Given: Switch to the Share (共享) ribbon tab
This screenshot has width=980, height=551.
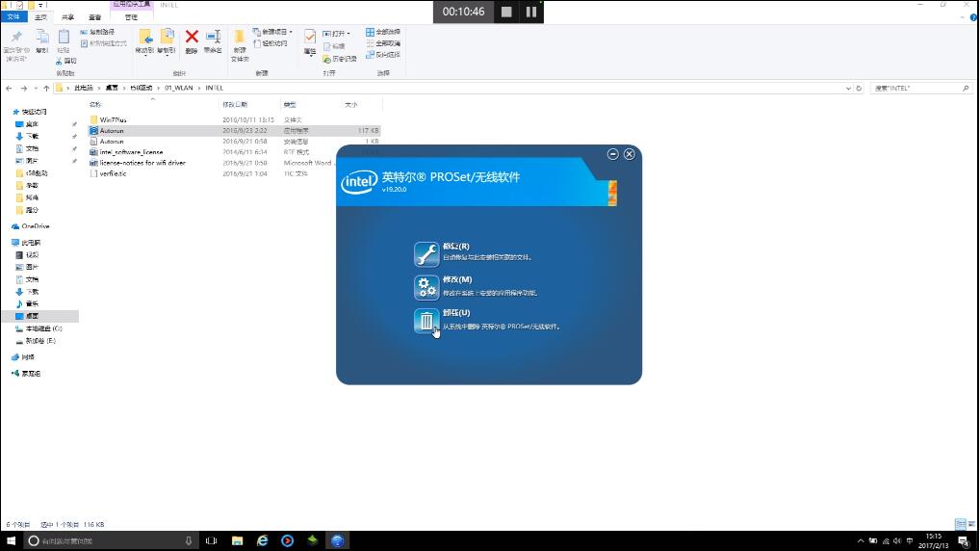Looking at the screenshot, I should pyautogui.click(x=67, y=17).
